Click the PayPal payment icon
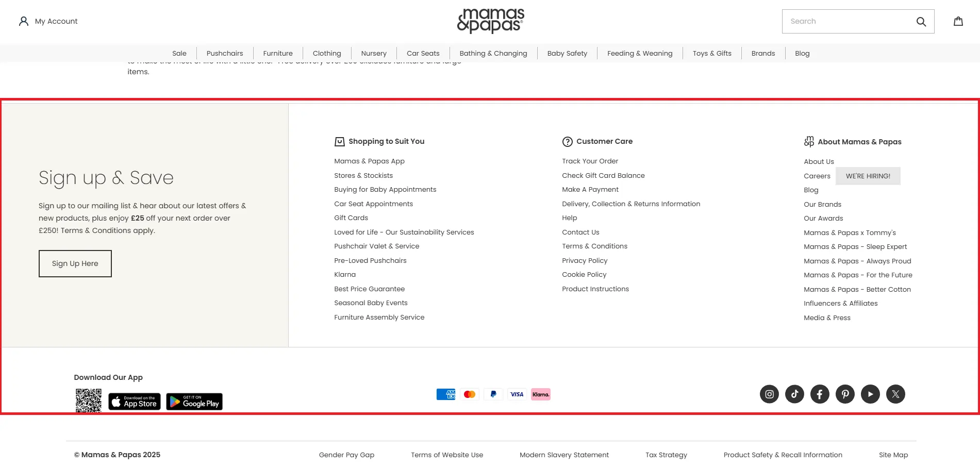 (x=493, y=394)
